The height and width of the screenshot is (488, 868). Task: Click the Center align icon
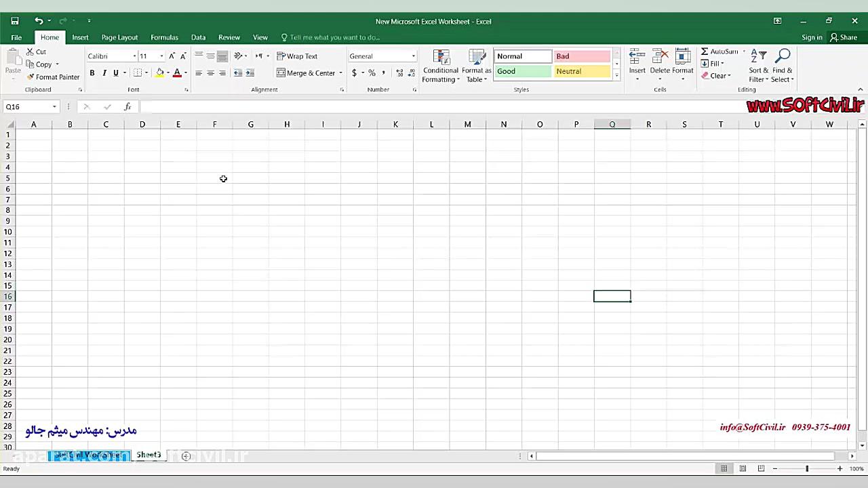(x=210, y=73)
